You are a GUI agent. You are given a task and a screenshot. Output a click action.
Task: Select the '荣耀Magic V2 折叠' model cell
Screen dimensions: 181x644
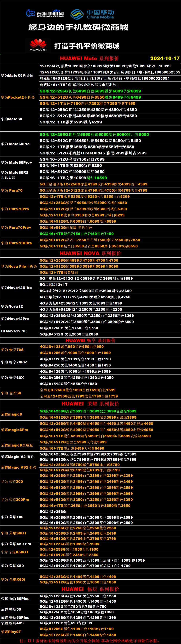coord(19,457)
